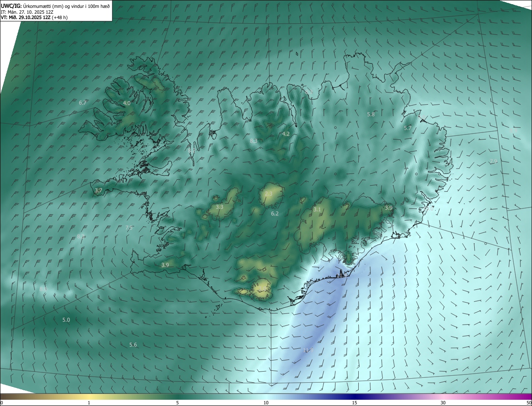532x406 pixels.
Task: Click the 6.7 value offshore of the Westfjords
Action: (x=83, y=103)
